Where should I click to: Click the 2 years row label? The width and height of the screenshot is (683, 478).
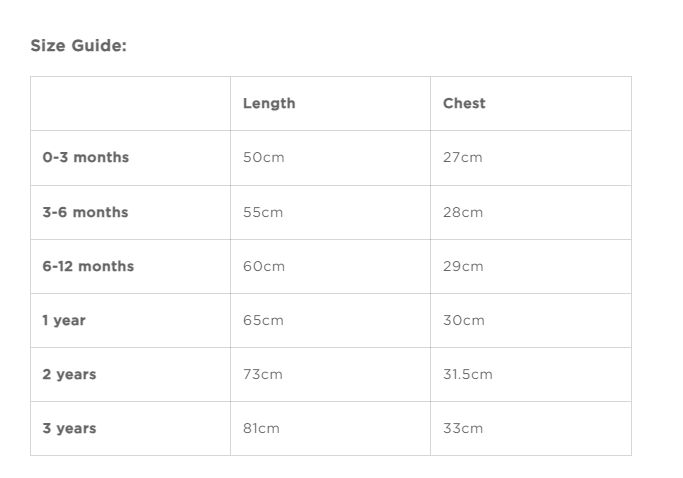click(69, 374)
